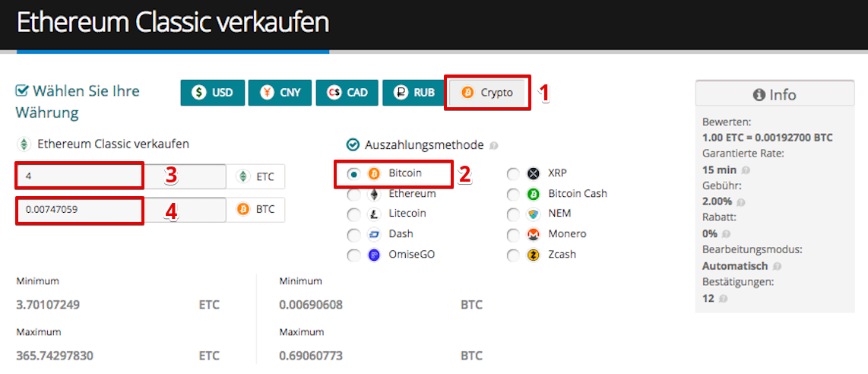Click the NEM shield icon
This screenshot has width=868, height=374.
pos(534,214)
